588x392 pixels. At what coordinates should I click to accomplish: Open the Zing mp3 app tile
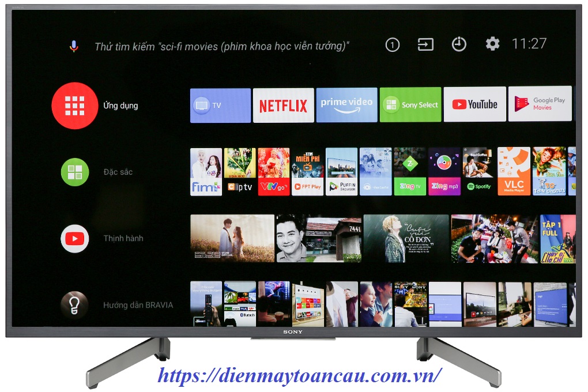(444, 171)
